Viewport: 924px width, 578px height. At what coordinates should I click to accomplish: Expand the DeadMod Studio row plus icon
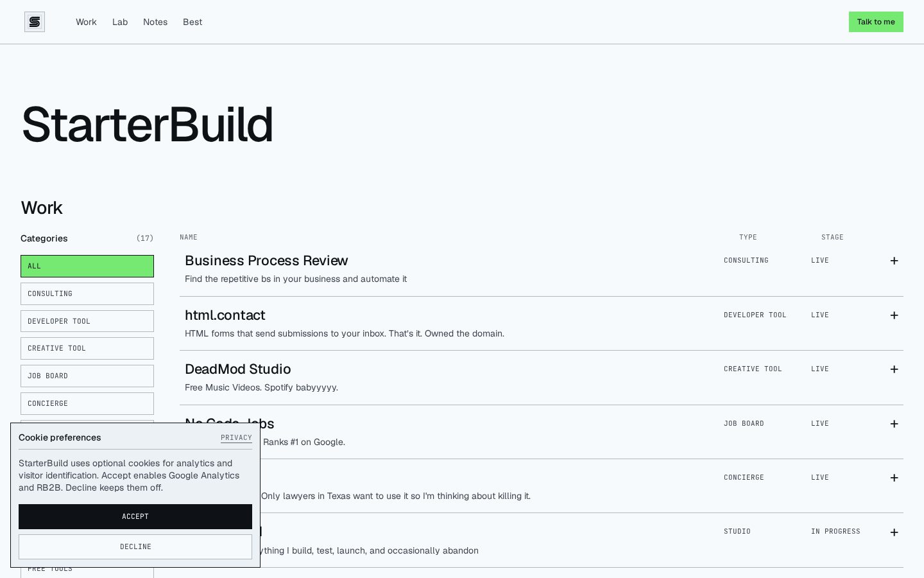[x=894, y=369]
